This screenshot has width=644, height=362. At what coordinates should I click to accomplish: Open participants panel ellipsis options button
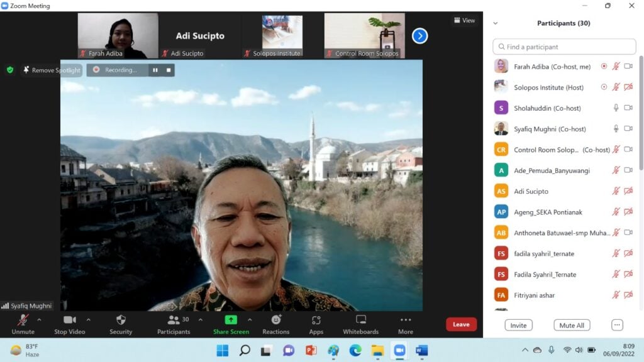coord(617,325)
